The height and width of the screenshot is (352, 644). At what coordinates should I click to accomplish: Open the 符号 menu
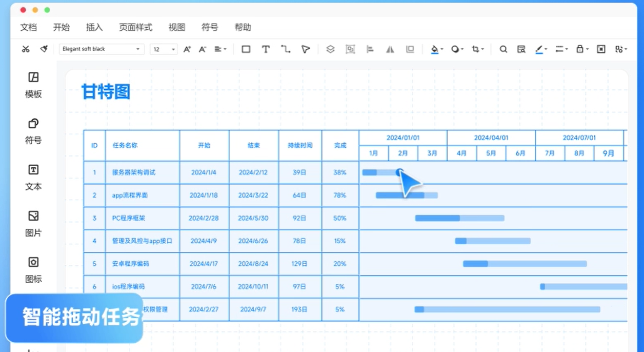[210, 28]
